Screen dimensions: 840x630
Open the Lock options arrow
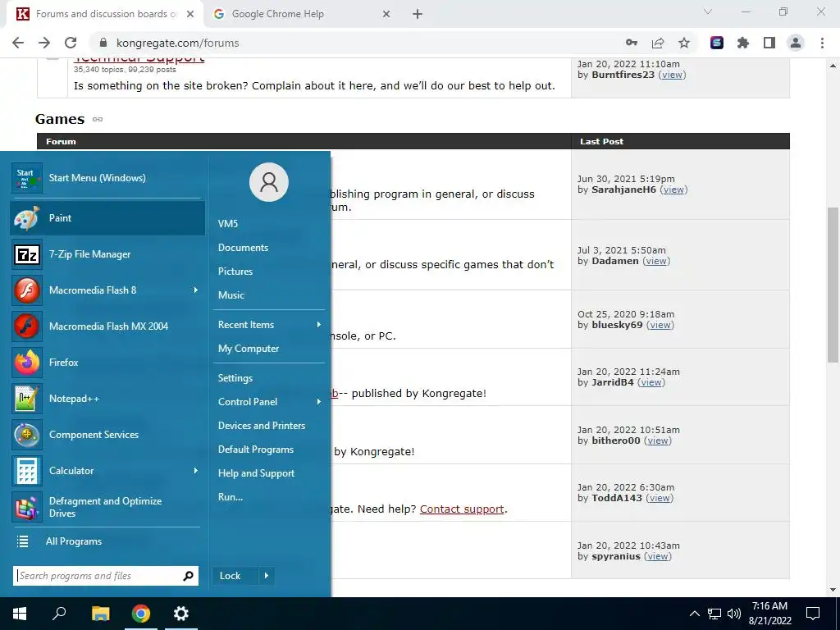(267, 576)
